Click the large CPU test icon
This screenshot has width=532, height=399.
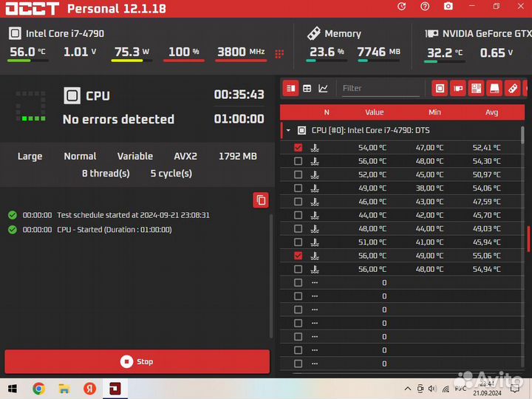(72, 95)
